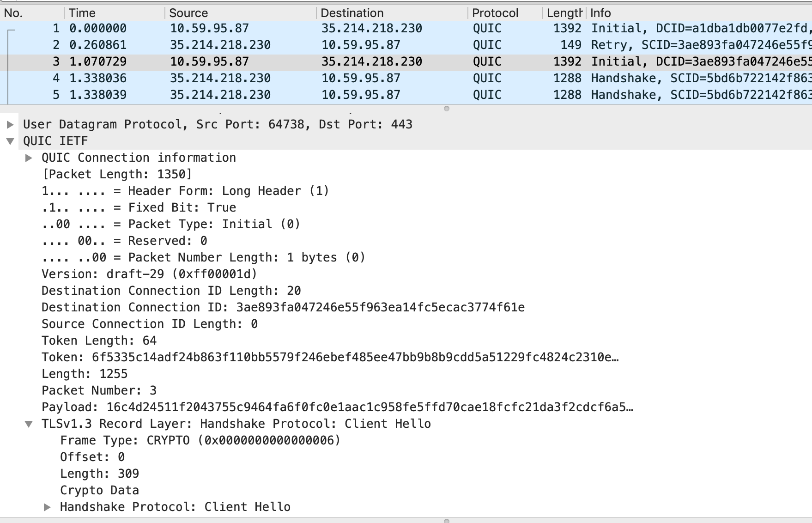The image size is (812, 523).
Task: Sort by the Source column header
Action: [x=188, y=13]
